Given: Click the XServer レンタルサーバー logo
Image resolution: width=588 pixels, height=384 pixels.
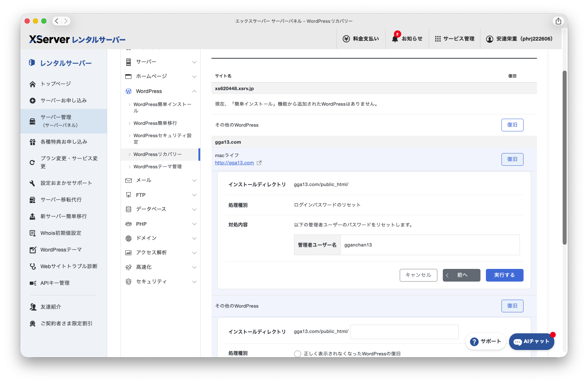Looking at the screenshot, I should [77, 39].
